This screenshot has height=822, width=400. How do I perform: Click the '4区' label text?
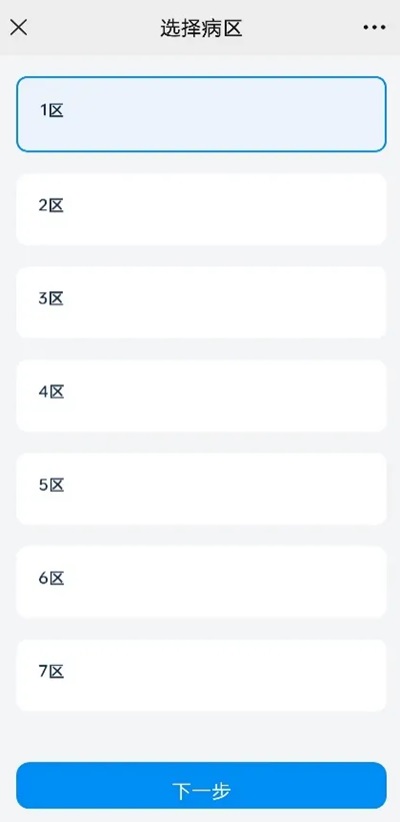51,392
